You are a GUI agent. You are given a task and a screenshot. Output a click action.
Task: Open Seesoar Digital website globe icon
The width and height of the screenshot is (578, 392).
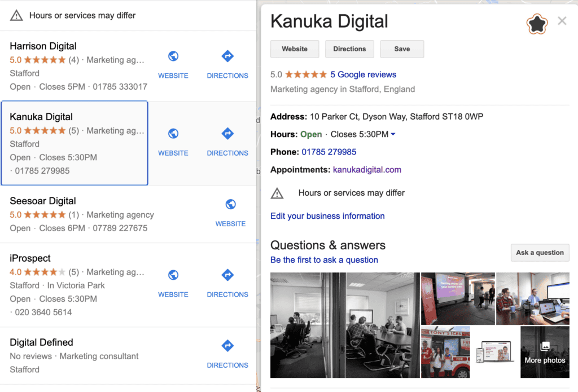coord(231,204)
